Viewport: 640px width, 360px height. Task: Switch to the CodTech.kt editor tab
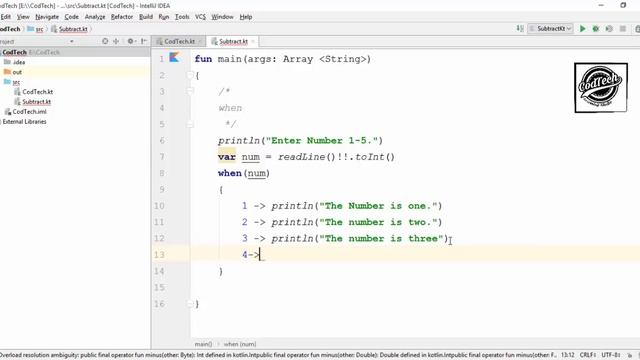click(x=179, y=42)
